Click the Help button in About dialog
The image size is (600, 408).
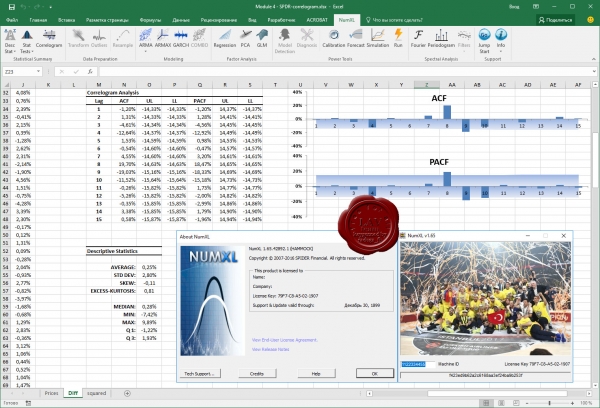[316, 374]
